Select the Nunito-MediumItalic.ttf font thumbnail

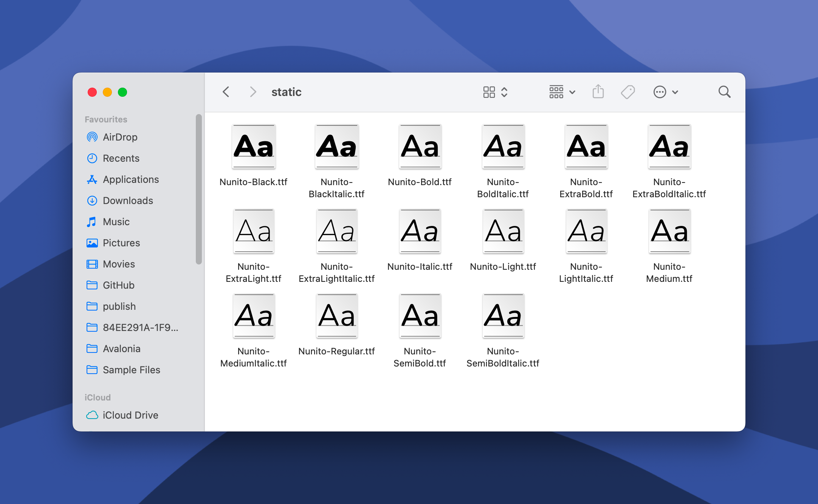coord(254,315)
